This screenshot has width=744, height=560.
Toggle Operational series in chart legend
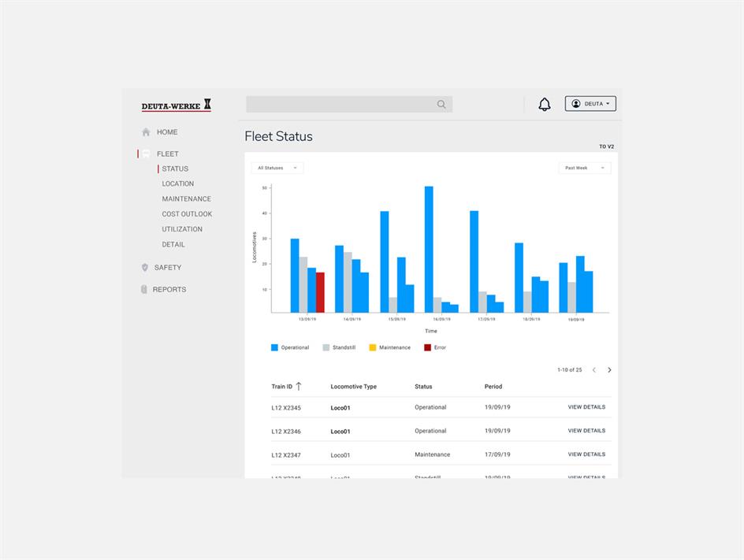click(290, 347)
